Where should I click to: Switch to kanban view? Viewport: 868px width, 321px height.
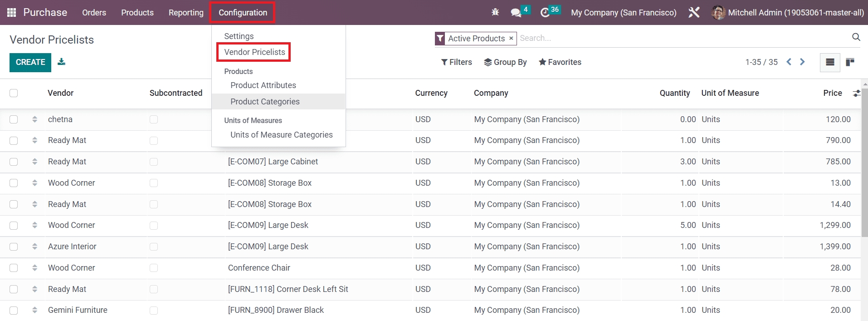850,62
